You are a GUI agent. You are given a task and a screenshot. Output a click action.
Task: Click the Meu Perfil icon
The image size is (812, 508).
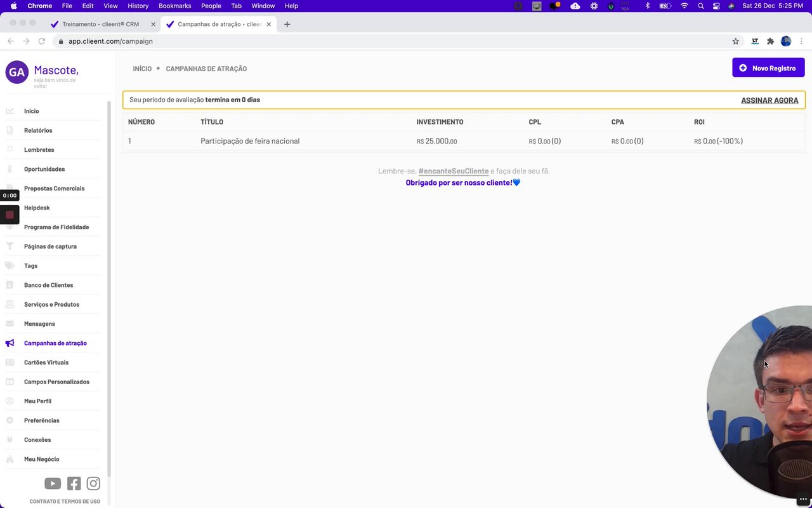coord(10,401)
